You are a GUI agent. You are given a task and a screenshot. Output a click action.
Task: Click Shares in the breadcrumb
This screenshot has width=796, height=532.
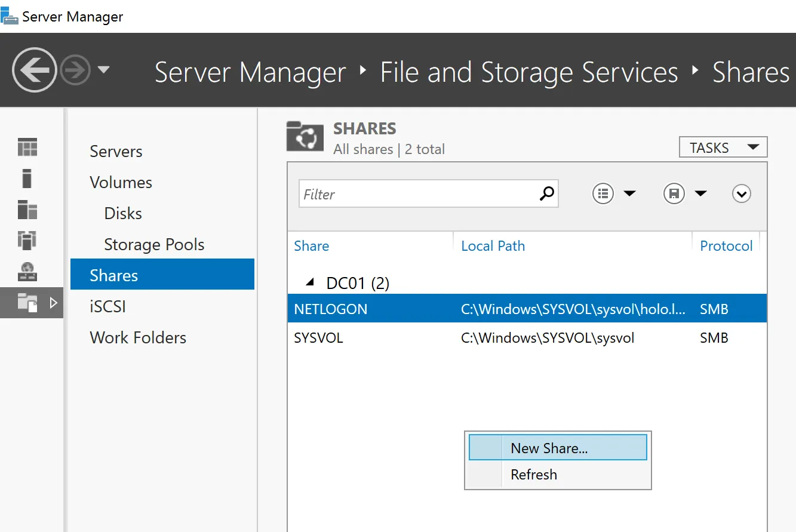click(751, 72)
